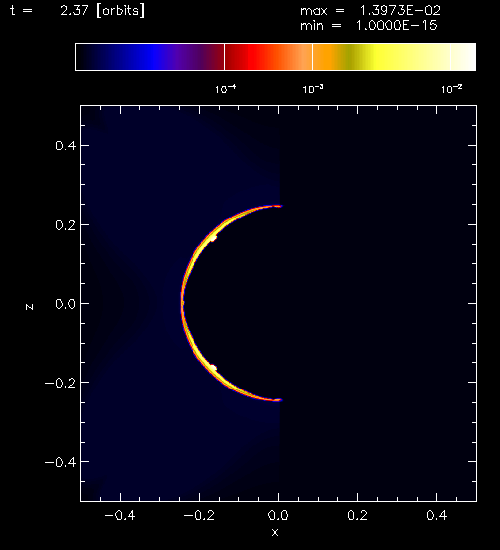Click the 10^-3 colorbar tick label
Viewport: 500px width, 550px height.
pos(313,89)
